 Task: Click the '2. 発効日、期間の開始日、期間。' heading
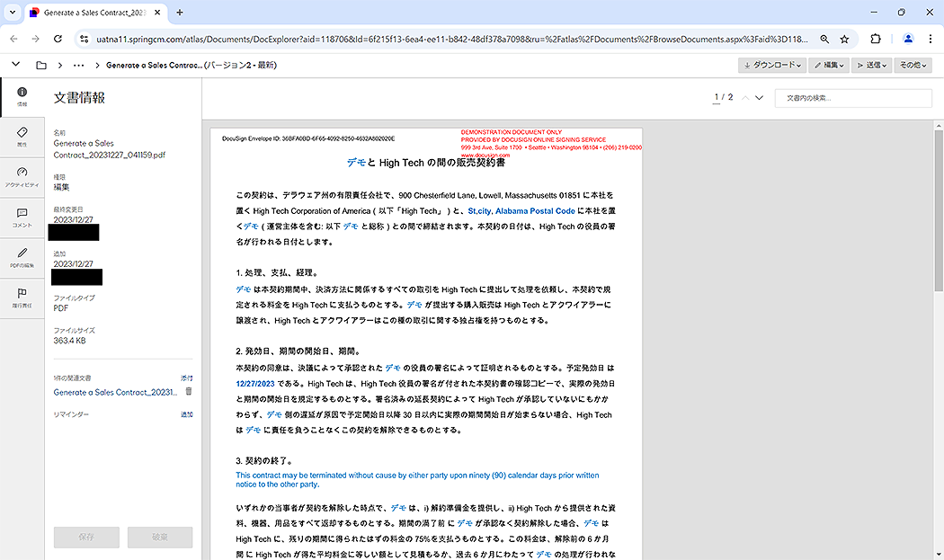pos(298,351)
